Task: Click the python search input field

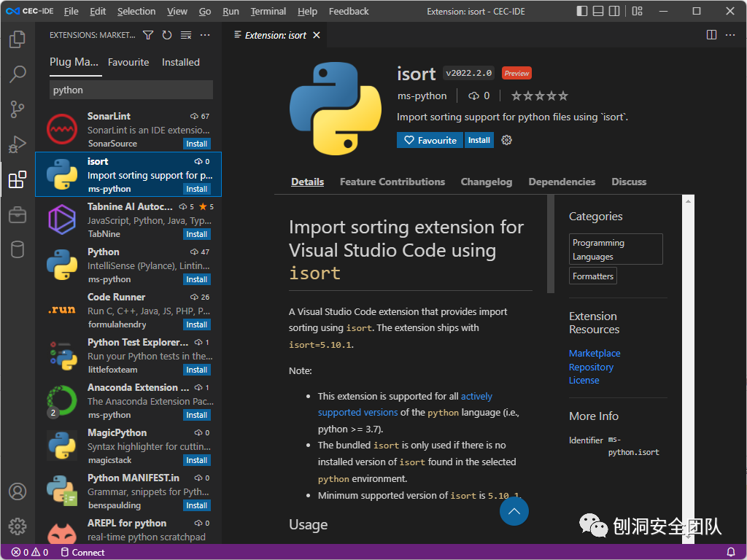Action: point(131,90)
